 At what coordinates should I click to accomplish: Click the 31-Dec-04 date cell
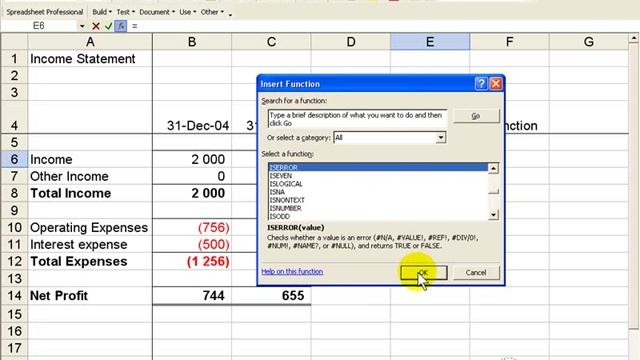pyautogui.click(x=192, y=118)
